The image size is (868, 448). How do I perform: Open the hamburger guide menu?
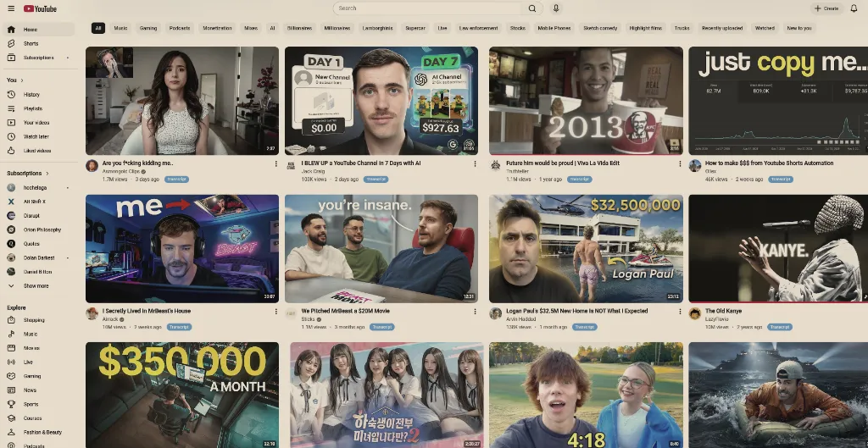pyautogui.click(x=11, y=8)
